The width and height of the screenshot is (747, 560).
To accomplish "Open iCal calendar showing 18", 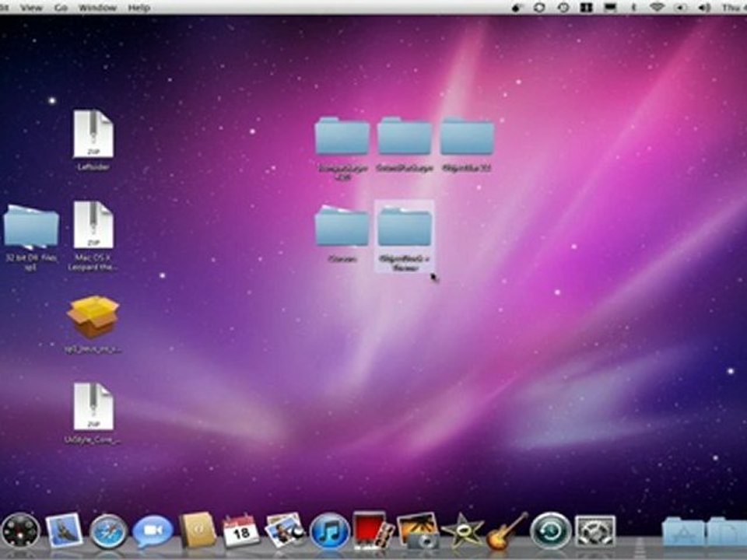I will (x=240, y=530).
